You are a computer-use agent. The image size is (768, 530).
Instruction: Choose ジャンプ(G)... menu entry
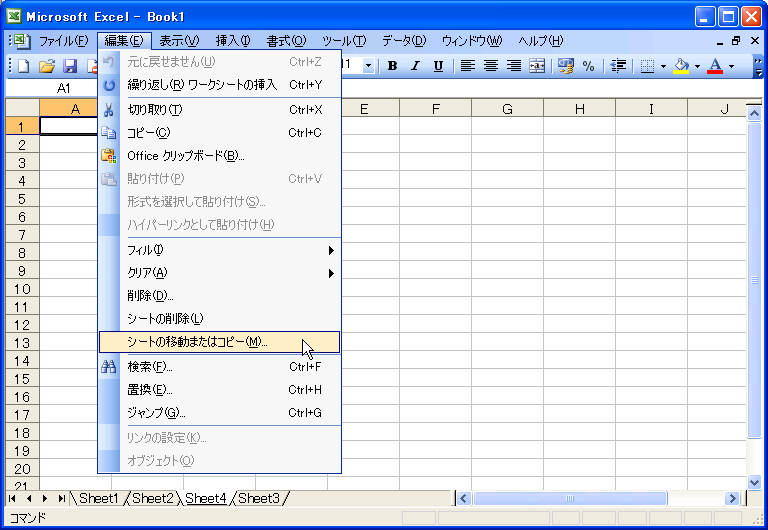[219, 413]
